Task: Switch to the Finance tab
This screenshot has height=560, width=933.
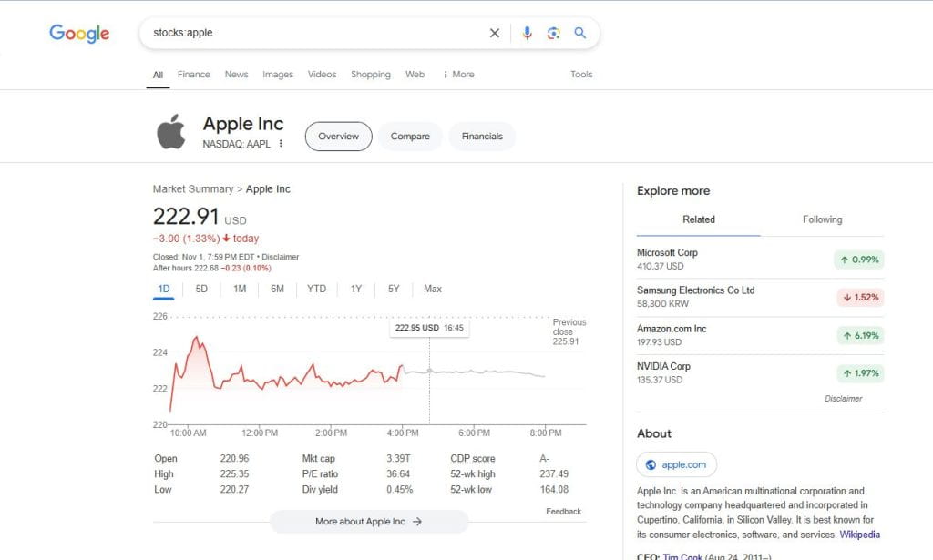Action: pos(193,75)
